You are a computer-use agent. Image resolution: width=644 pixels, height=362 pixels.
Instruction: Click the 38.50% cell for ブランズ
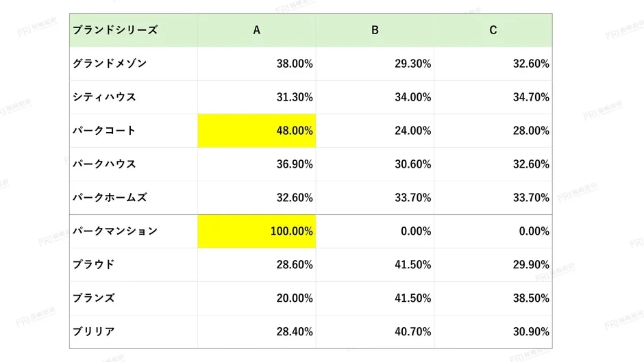click(531, 298)
